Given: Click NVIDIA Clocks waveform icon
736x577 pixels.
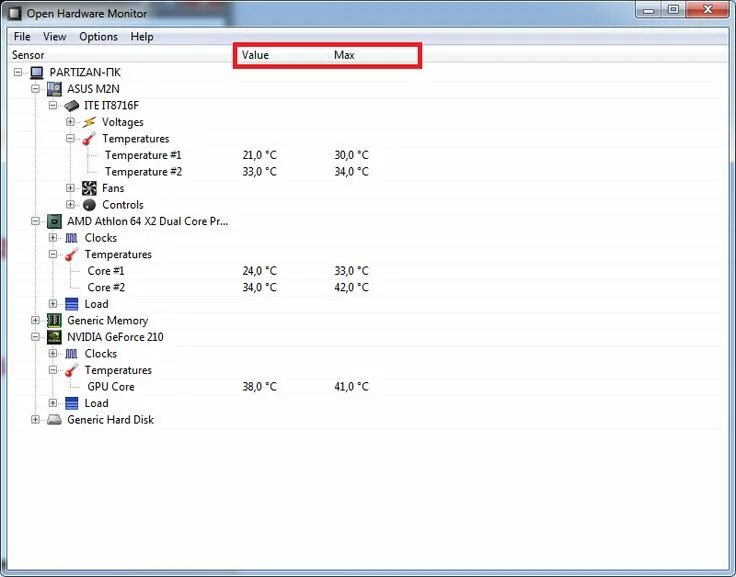Looking at the screenshot, I should point(71,354).
